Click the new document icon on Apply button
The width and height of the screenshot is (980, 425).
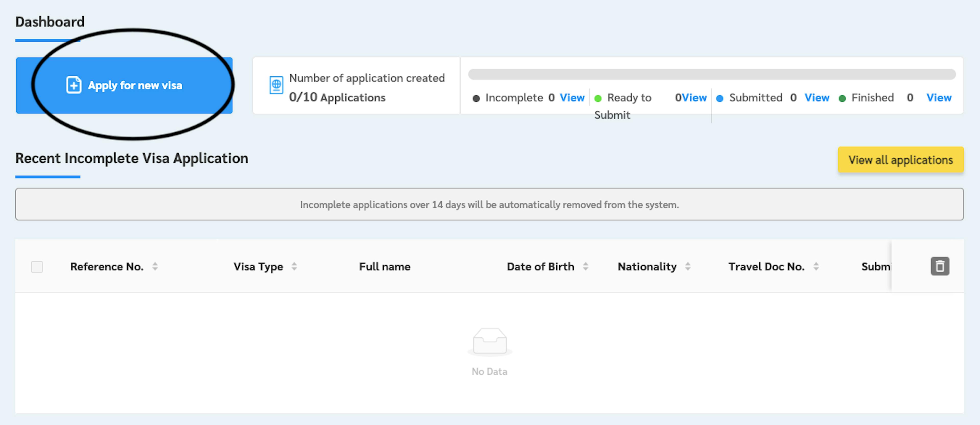click(x=74, y=85)
